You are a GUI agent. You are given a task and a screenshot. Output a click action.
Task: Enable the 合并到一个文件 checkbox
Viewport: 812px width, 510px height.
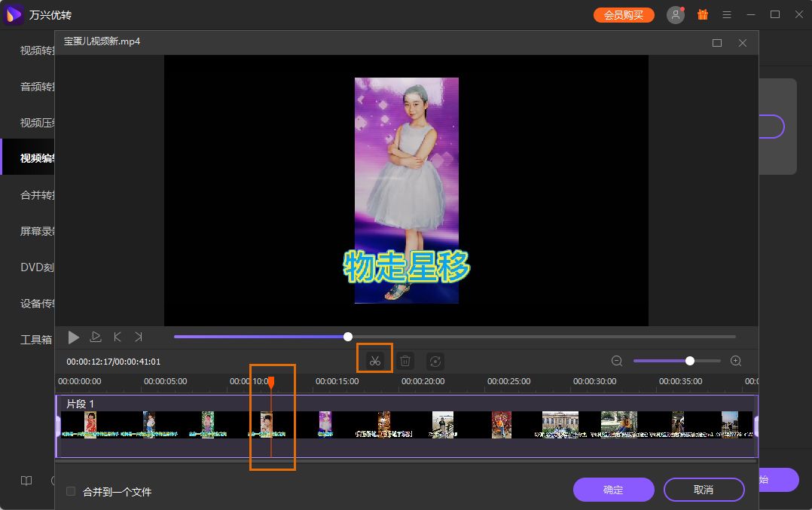click(x=71, y=491)
